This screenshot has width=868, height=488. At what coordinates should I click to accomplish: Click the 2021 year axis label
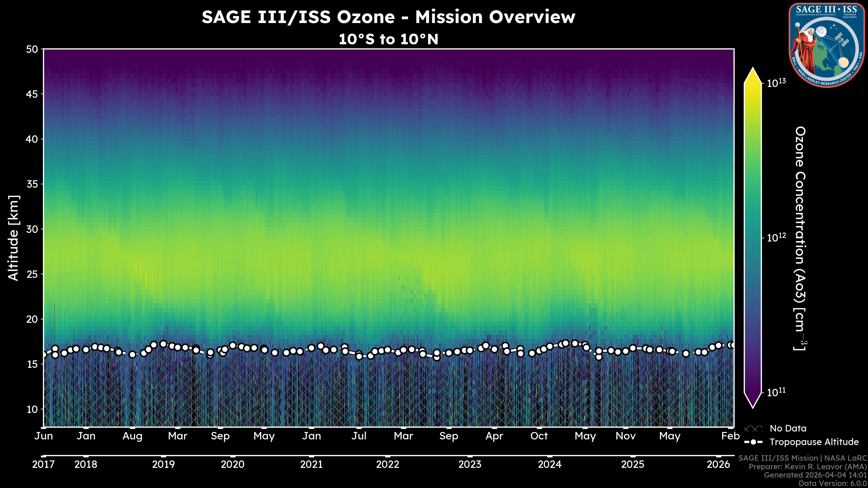click(x=311, y=465)
